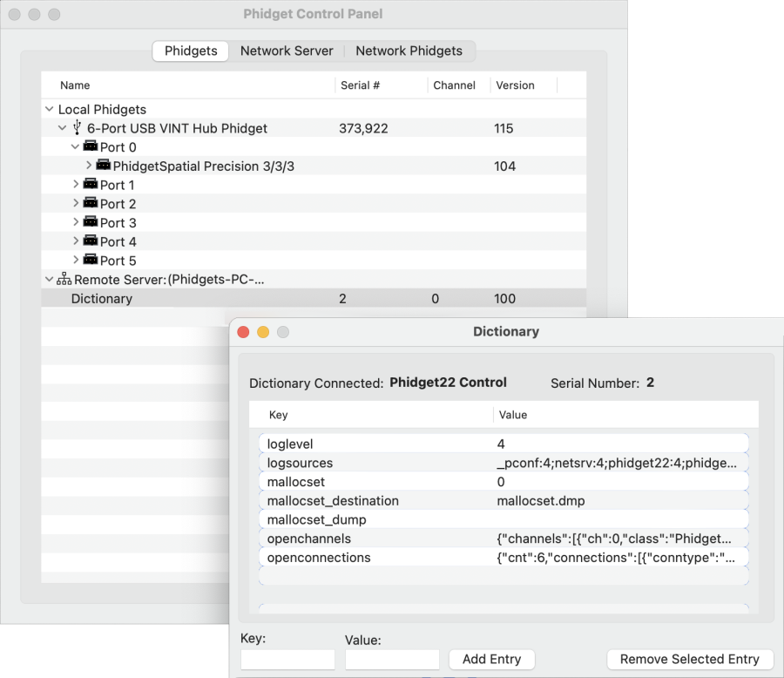The image size is (784, 678).
Task: Click the Add Entry button
Action: click(491, 659)
